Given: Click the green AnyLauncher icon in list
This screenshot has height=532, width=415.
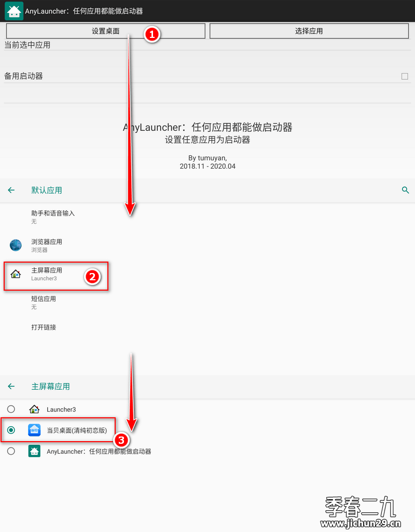Looking at the screenshot, I should point(34,451).
